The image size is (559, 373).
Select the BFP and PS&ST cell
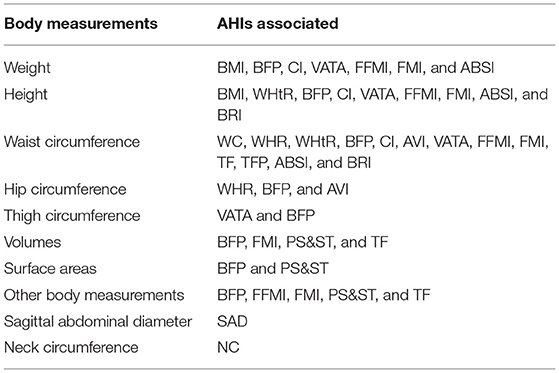coord(273,269)
